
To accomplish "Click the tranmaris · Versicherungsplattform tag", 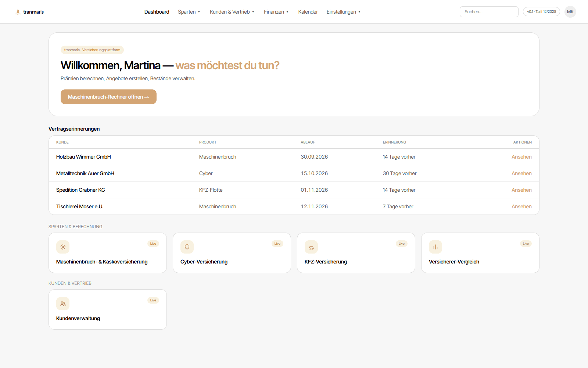I will [92, 50].
